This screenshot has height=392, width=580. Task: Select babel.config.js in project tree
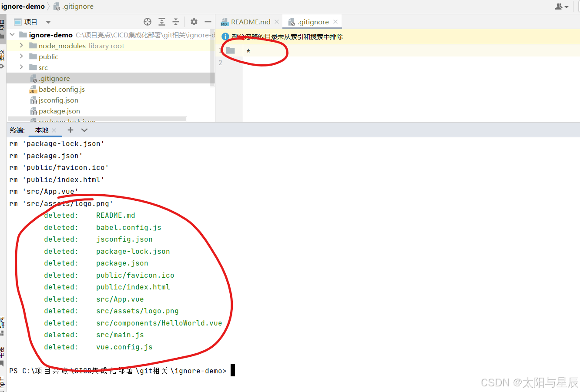coord(61,89)
